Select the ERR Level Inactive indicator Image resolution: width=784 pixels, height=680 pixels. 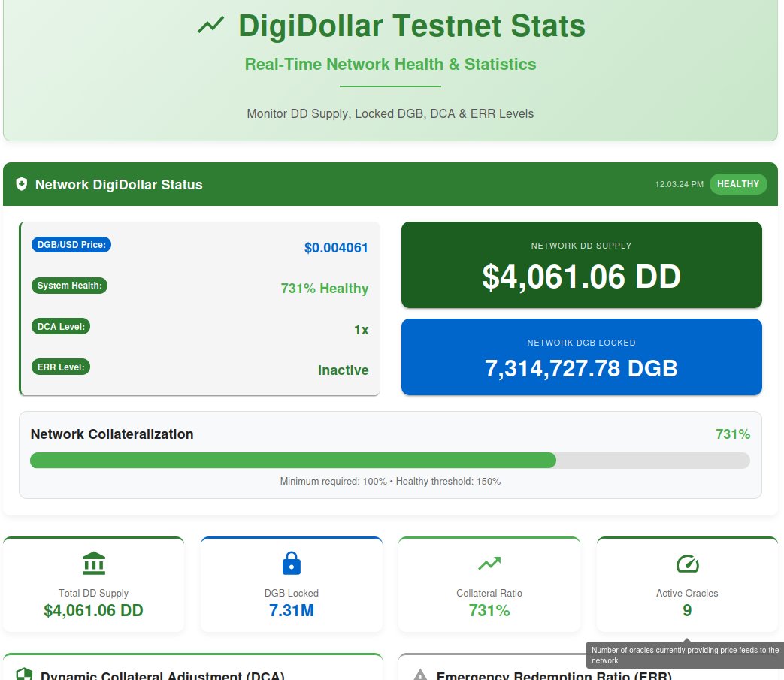(x=343, y=370)
